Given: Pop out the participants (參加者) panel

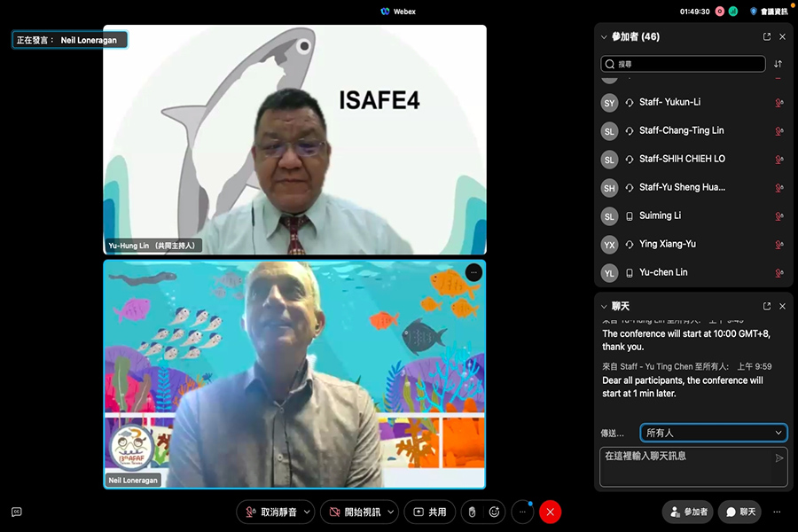Looking at the screenshot, I should (767, 36).
